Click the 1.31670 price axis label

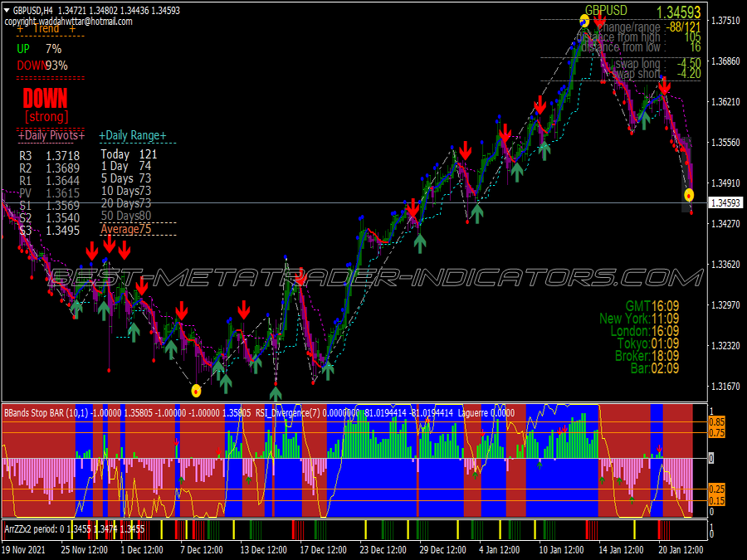tap(725, 386)
